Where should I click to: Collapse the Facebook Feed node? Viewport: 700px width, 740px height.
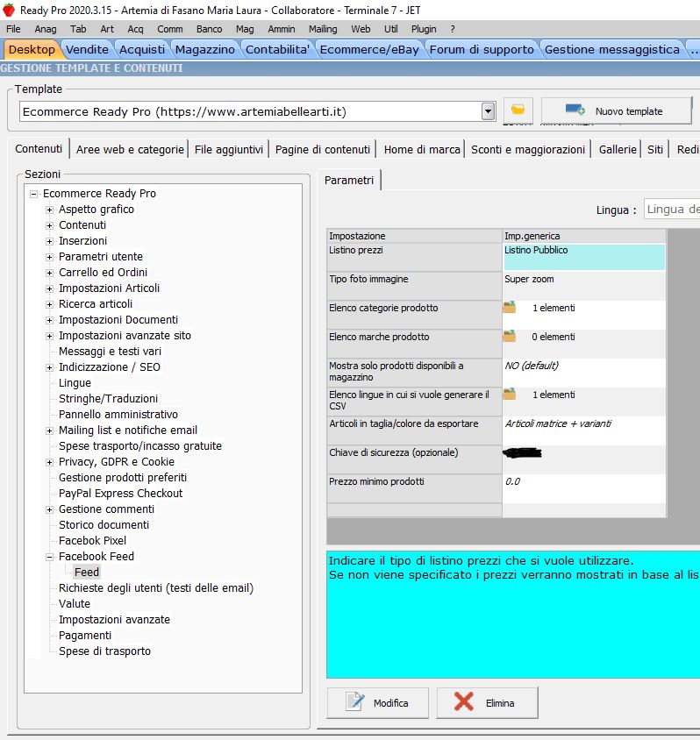click(x=50, y=557)
